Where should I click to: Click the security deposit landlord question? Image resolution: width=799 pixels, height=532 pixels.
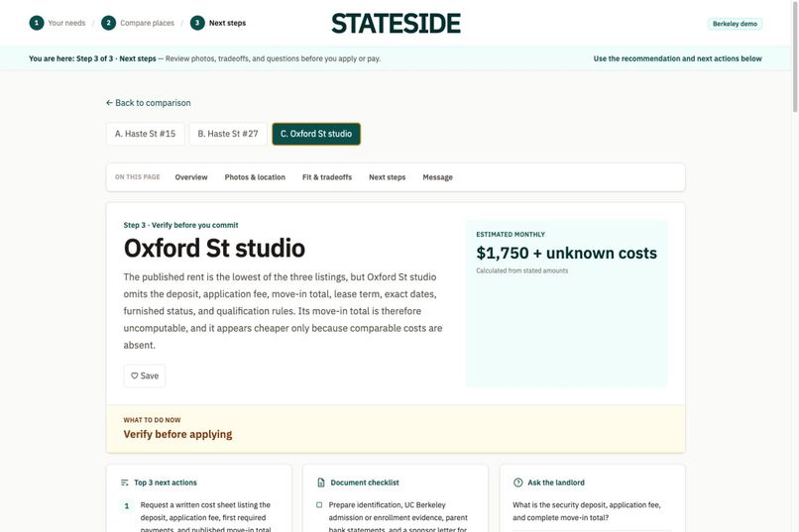point(587,511)
